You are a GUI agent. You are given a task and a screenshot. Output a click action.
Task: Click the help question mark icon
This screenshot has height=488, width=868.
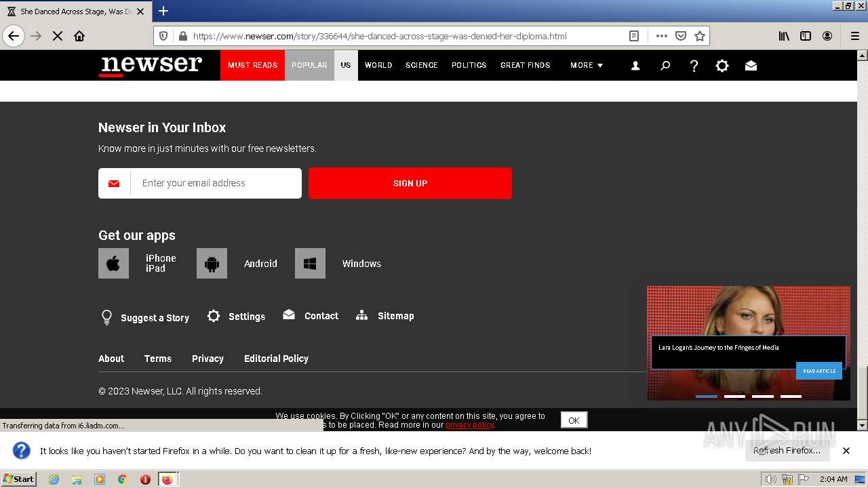[x=694, y=66]
